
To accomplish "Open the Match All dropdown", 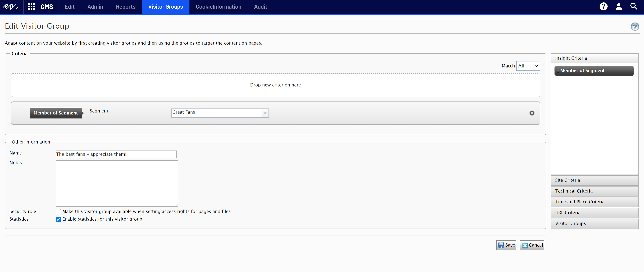I will [528, 66].
